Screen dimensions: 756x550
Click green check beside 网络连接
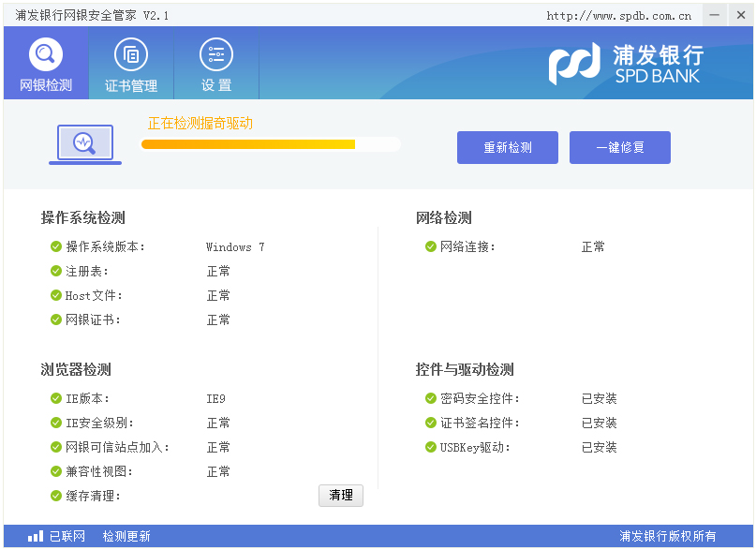click(431, 247)
